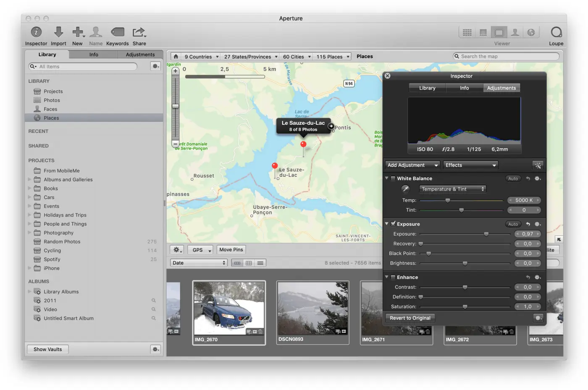Open the Add Adjustment dropdown
The width and height of the screenshot is (588, 390).
[412, 165]
